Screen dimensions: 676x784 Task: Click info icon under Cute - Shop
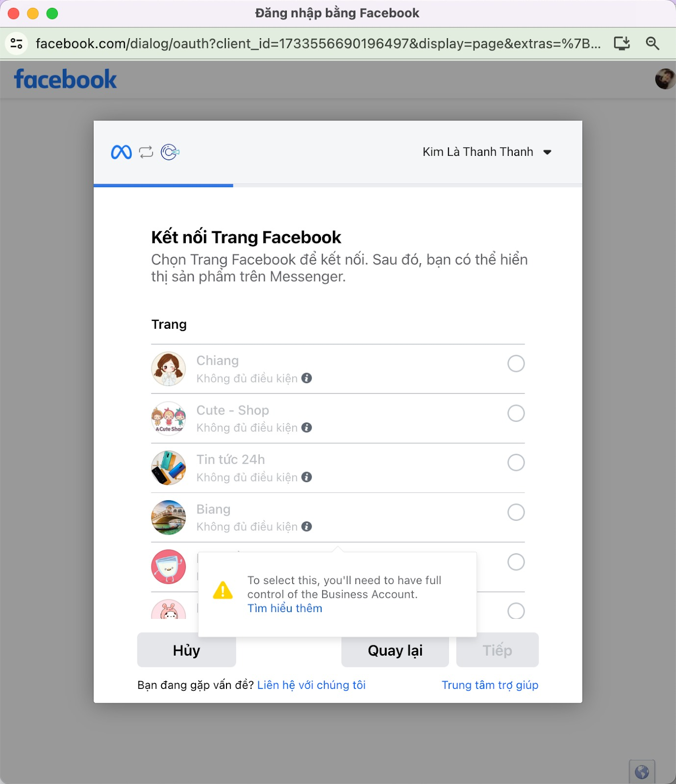pyautogui.click(x=307, y=428)
